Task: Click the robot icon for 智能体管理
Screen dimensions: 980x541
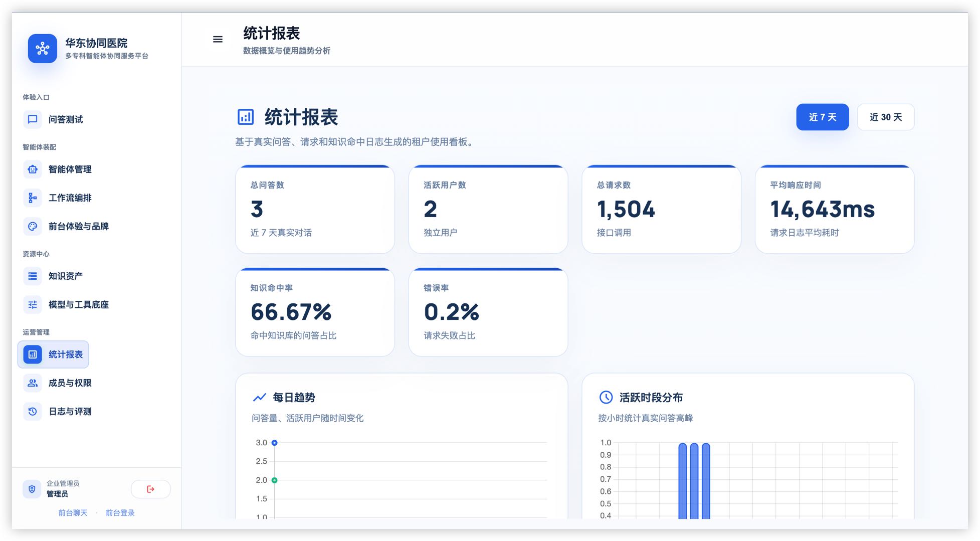Action: click(x=33, y=169)
